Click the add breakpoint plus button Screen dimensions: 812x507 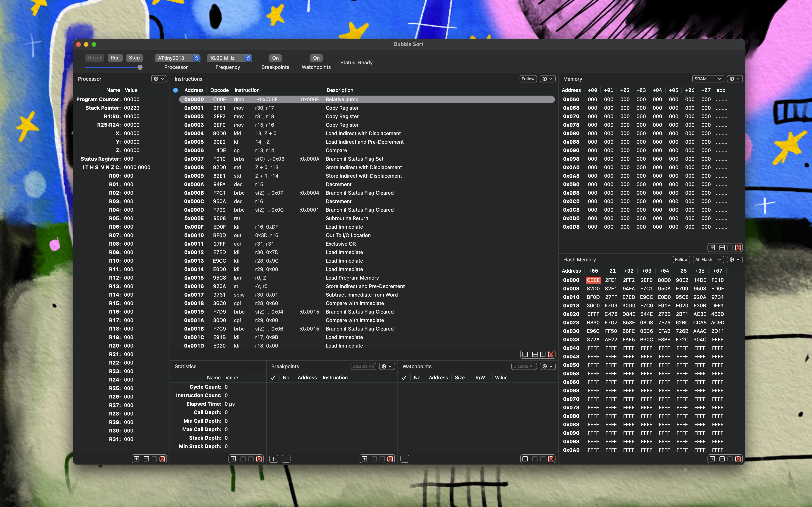[x=274, y=459]
